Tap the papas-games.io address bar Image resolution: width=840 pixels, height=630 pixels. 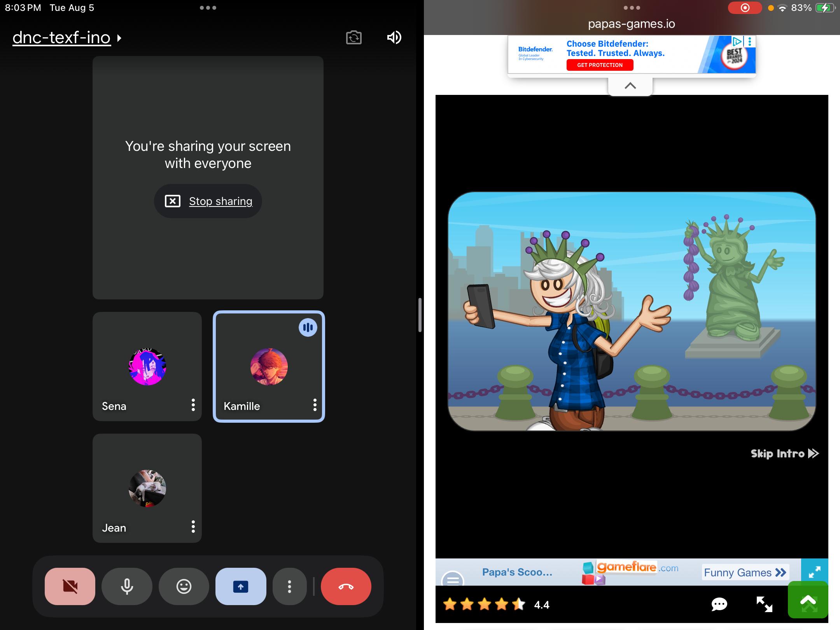632,24
